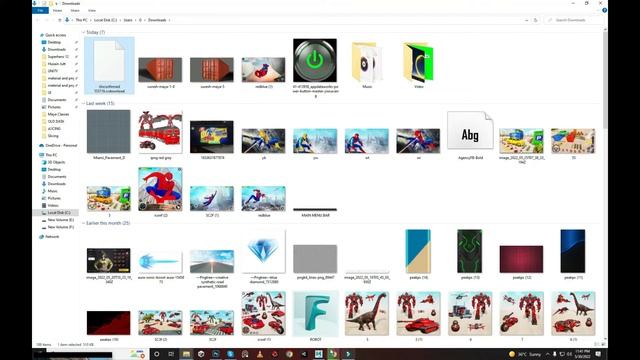Select the red train robot image
The width and height of the screenshot is (640, 360).
click(160, 132)
